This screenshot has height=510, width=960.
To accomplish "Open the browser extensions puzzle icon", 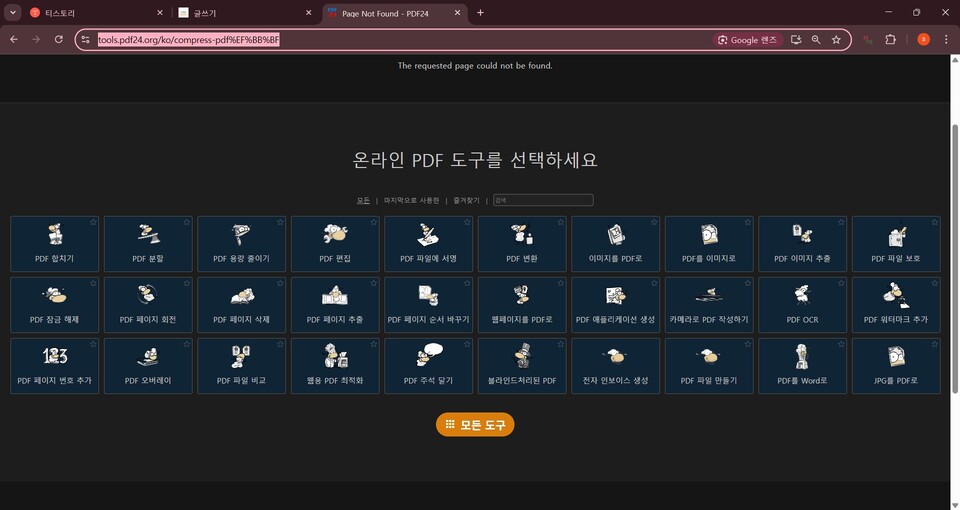I will pyautogui.click(x=890, y=39).
